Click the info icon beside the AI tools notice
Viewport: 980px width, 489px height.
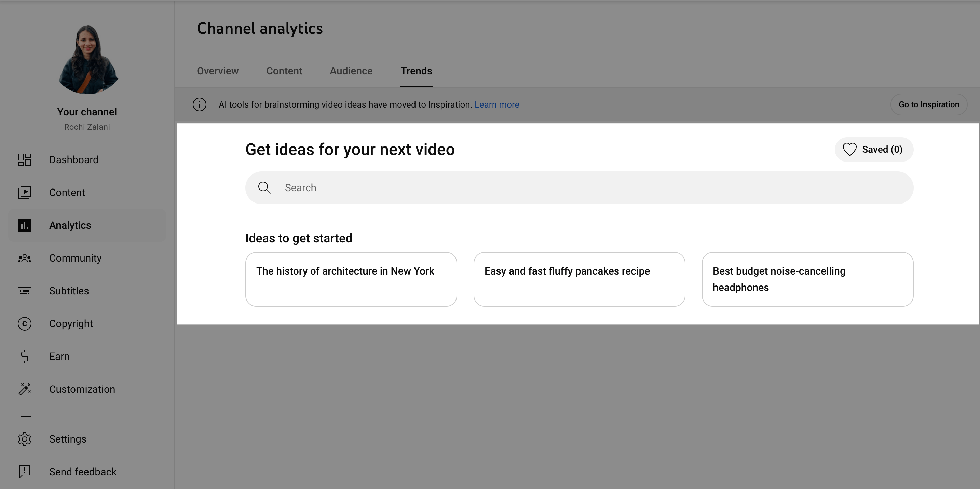tap(199, 104)
